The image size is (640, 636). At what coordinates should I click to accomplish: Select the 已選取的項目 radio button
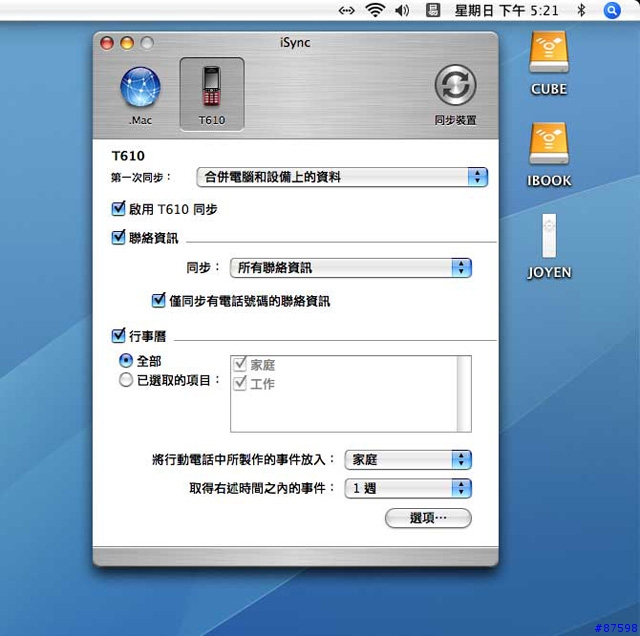coord(126,380)
